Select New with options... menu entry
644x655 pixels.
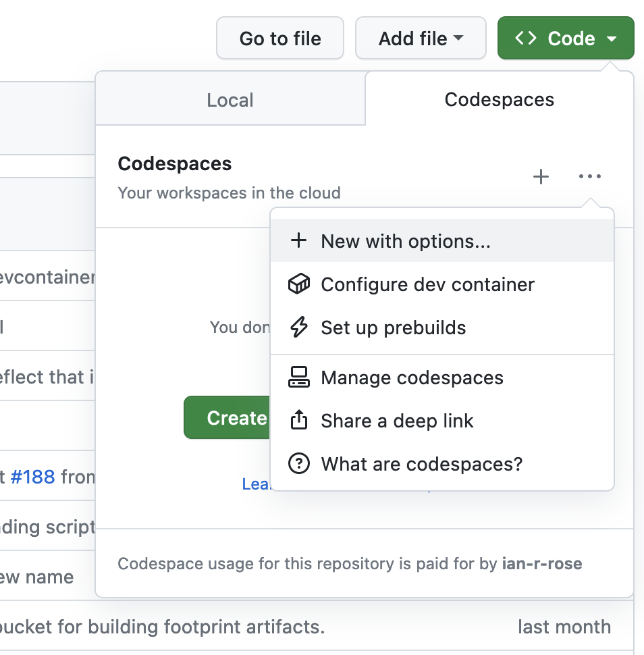(x=442, y=240)
